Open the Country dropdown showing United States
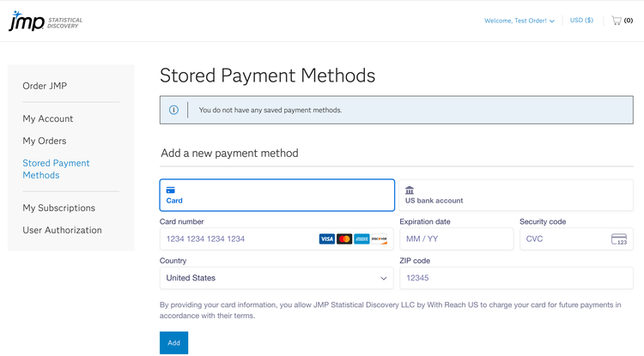644x356 pixels. pos(276,278)
